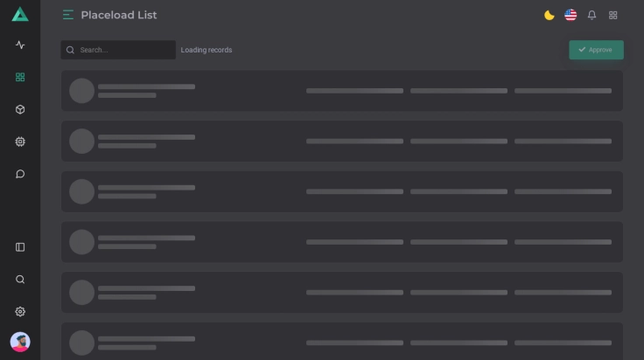644x360 pixels.
Task: Click the sidebar panel layout icon
Action: (20, 247)
